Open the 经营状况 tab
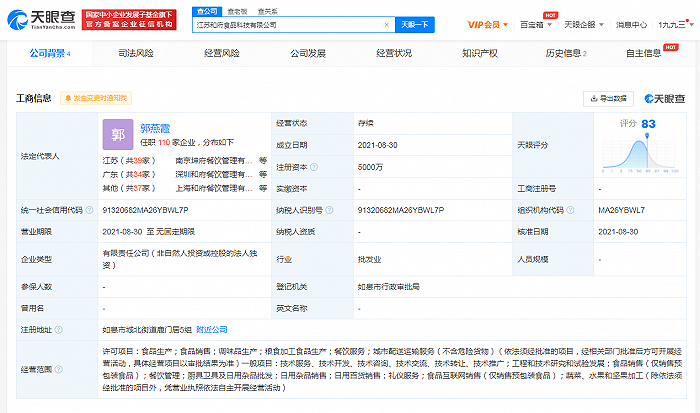The height and width of the screenshot is (413, 700). pos(394,53)
